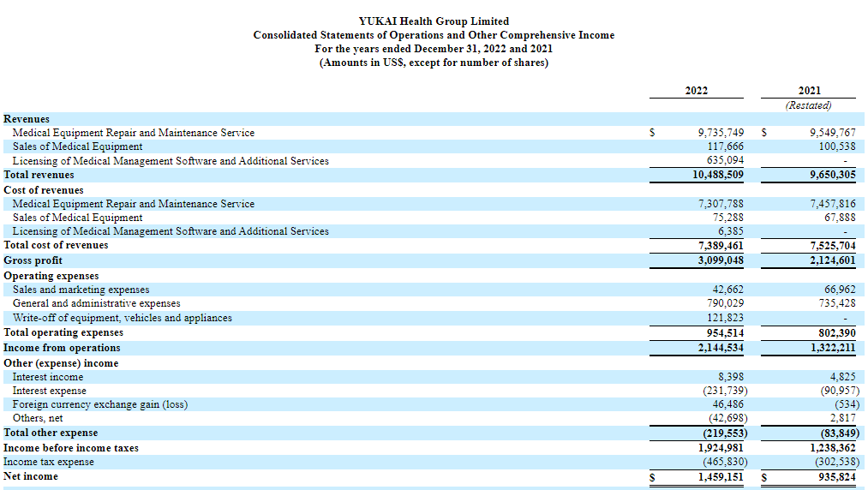Click 'Sales and marketing expenses' label
The width and height of the screenshot is (868, 490).
coord(81,290)
